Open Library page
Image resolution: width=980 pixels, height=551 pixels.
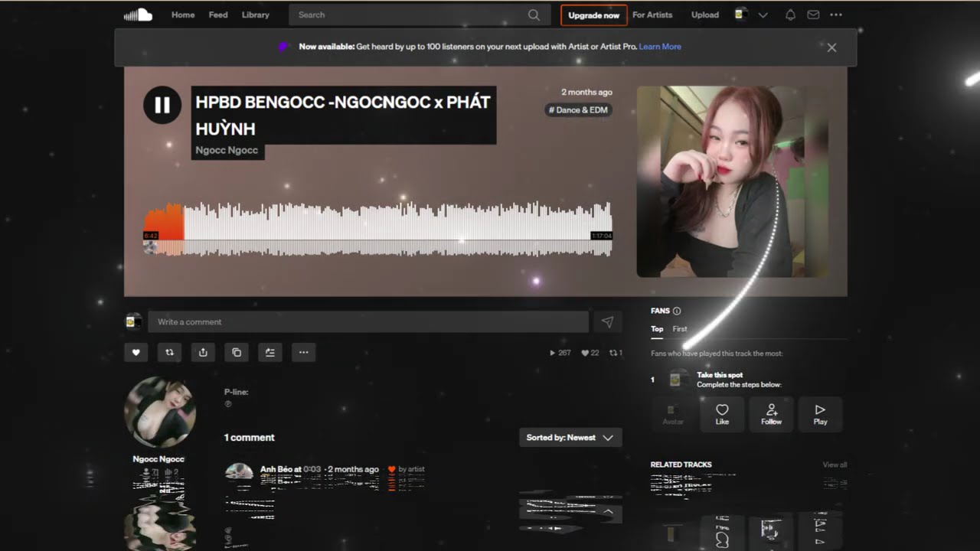coord(255,15)
